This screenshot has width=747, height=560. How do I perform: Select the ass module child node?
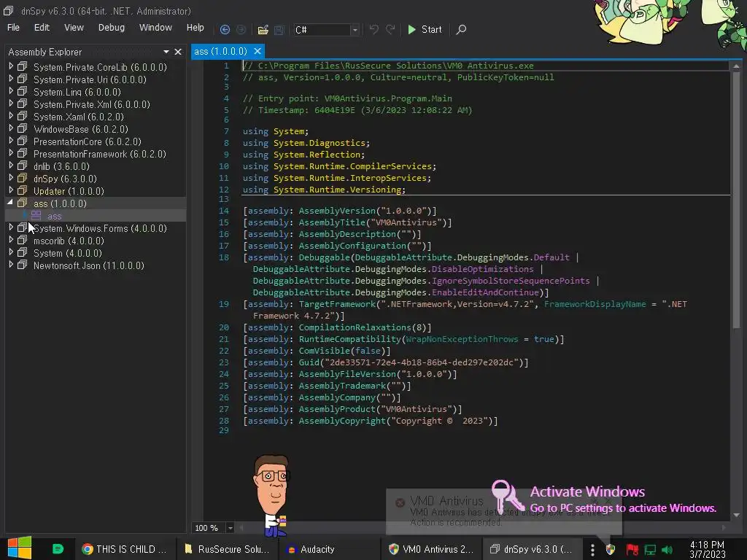click(54, 216)
